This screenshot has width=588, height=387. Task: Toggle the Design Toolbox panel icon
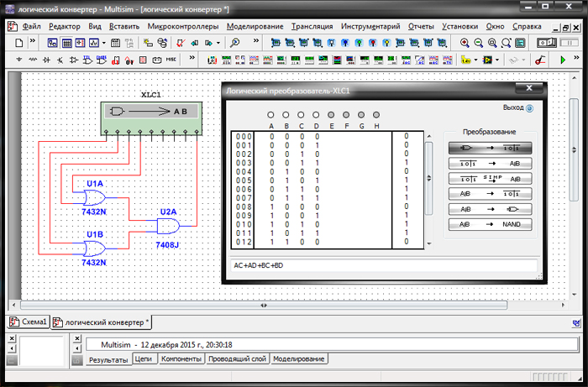click(52, 43)
